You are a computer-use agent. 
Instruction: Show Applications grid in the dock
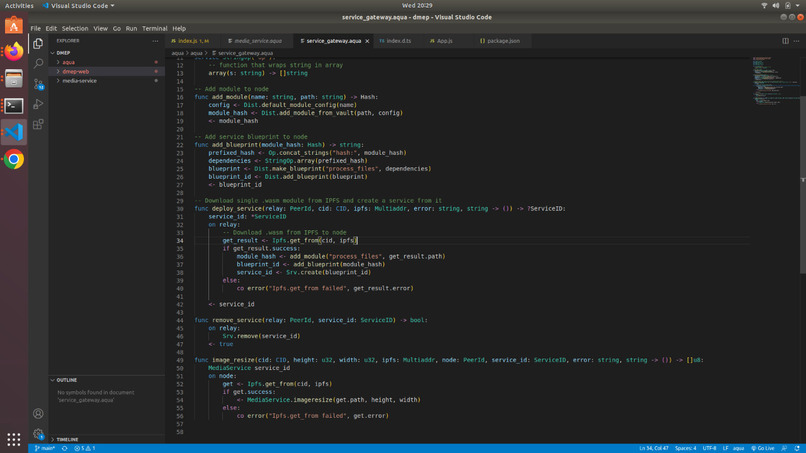pyautogui.click(x=14, y=439)
